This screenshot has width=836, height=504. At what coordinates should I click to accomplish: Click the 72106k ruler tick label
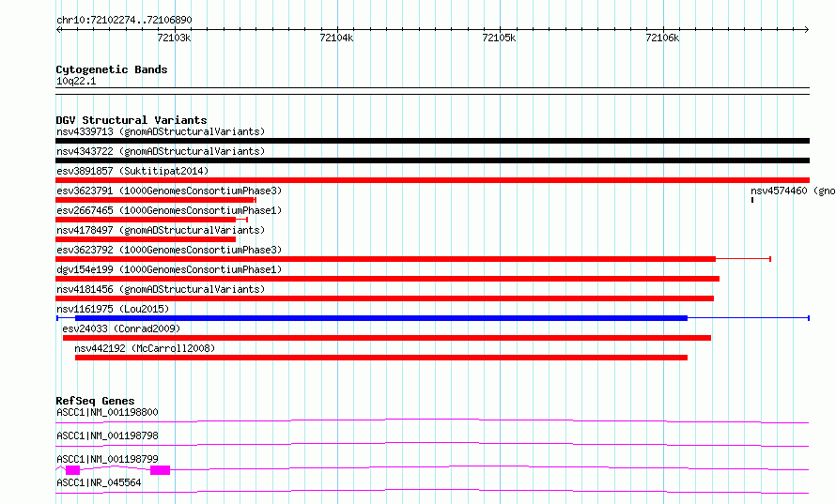click(x=662, y=38)
